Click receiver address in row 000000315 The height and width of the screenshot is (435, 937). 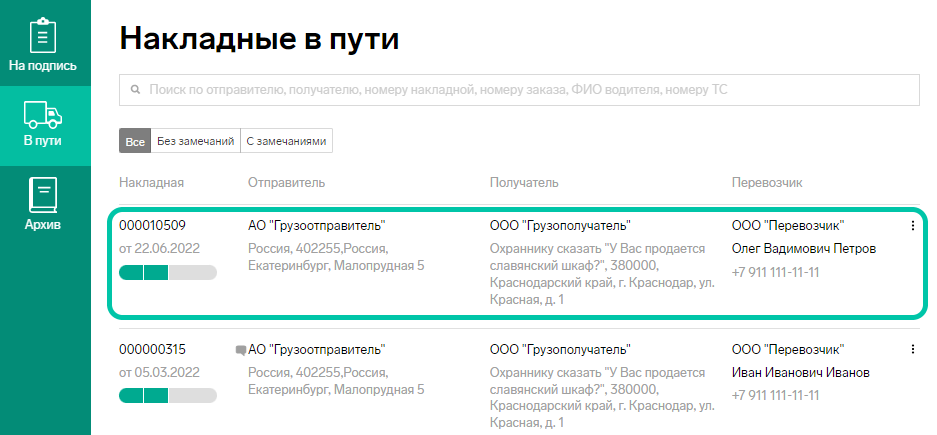tap(602, 398)
